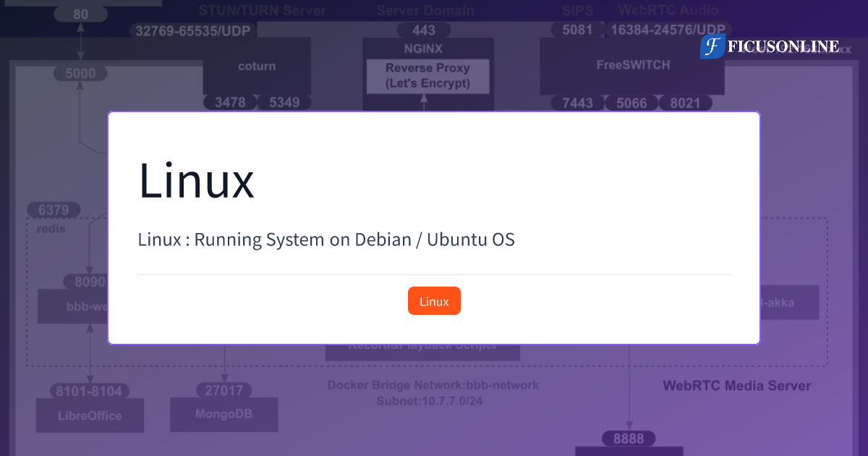Open the NGINX reverse proxy node
The width and height of the screenshot is (868, 456).
tap(428, 72)
